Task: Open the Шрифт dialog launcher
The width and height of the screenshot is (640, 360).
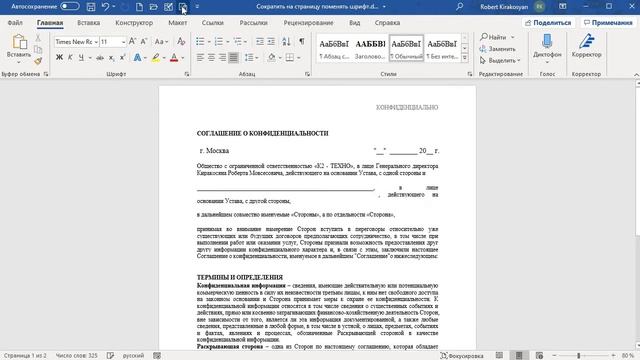Action: pyautogui.click(x=187, y=74)
